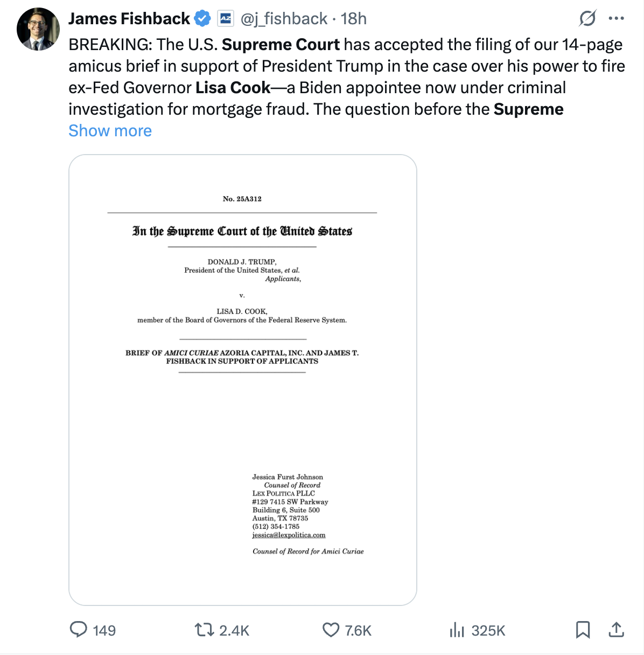Image resolution: width=644 pixels, height=655 pixels.
Task: Click the Grok explain-post icon
Action: click(587, 19)
